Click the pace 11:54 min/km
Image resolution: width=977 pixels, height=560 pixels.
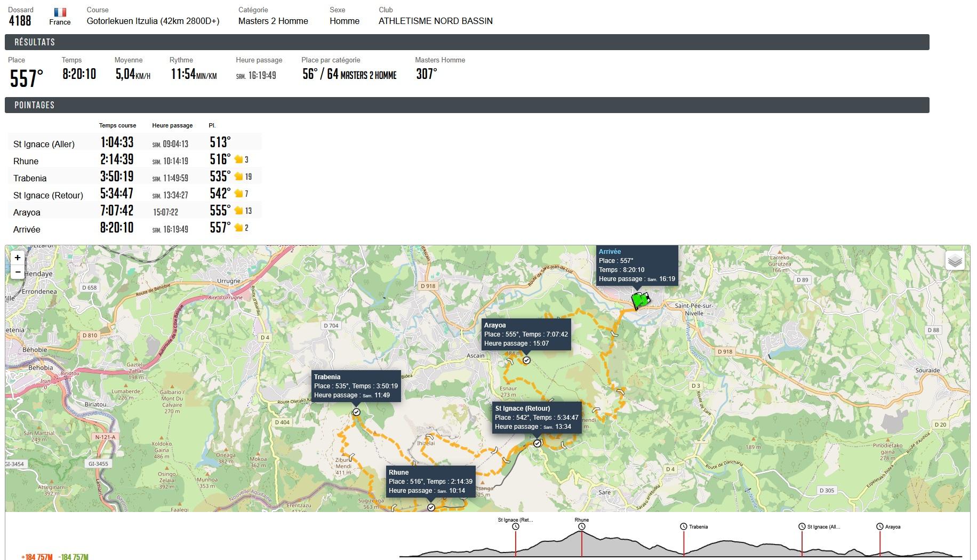194,74
